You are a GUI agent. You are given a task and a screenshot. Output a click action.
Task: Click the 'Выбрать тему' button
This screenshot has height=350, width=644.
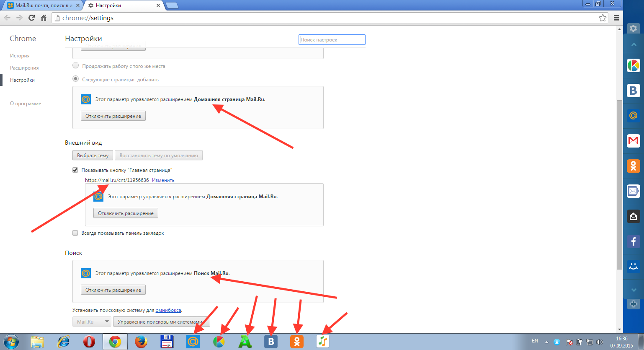click(93, 155)
